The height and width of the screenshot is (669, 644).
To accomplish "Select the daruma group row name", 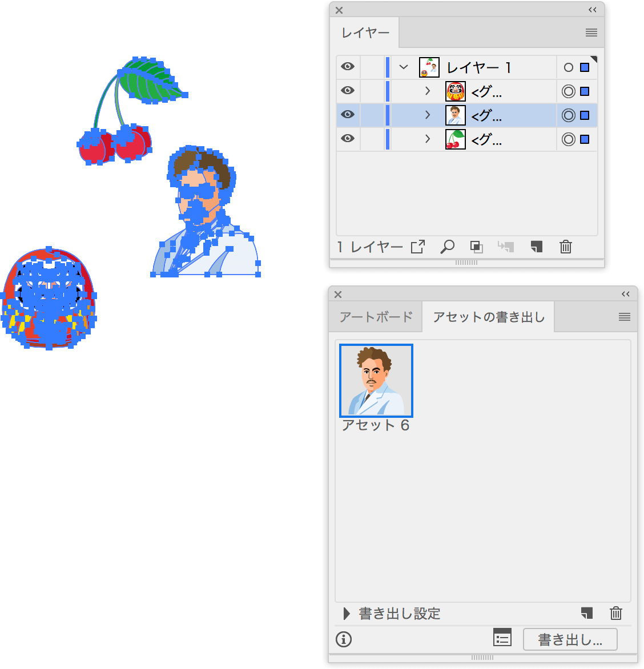I will (486, 91).
